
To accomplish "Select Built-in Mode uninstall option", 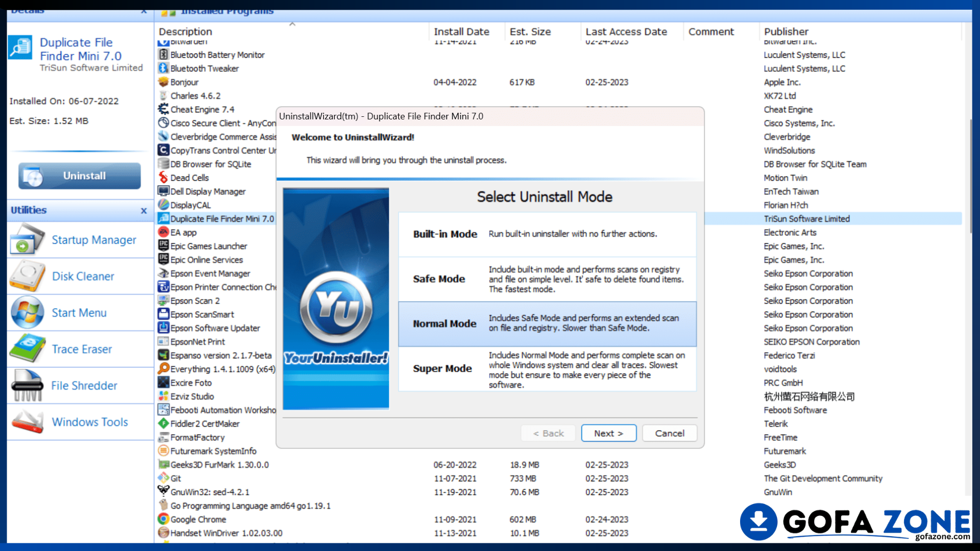I will click(x=547, y=234).
